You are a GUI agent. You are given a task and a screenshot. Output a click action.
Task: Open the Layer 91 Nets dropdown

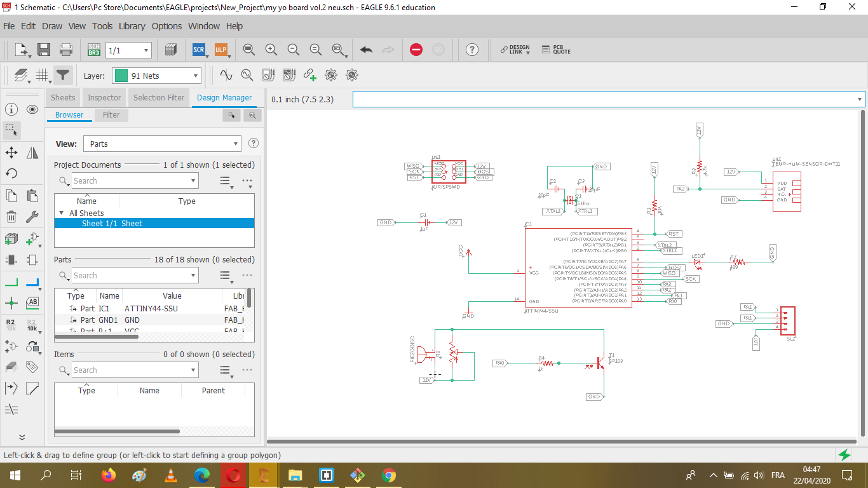[156, 76]
